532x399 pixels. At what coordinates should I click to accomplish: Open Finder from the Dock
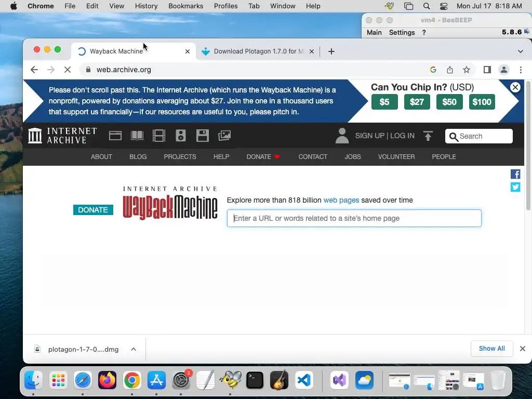click(x=33, y=380)
